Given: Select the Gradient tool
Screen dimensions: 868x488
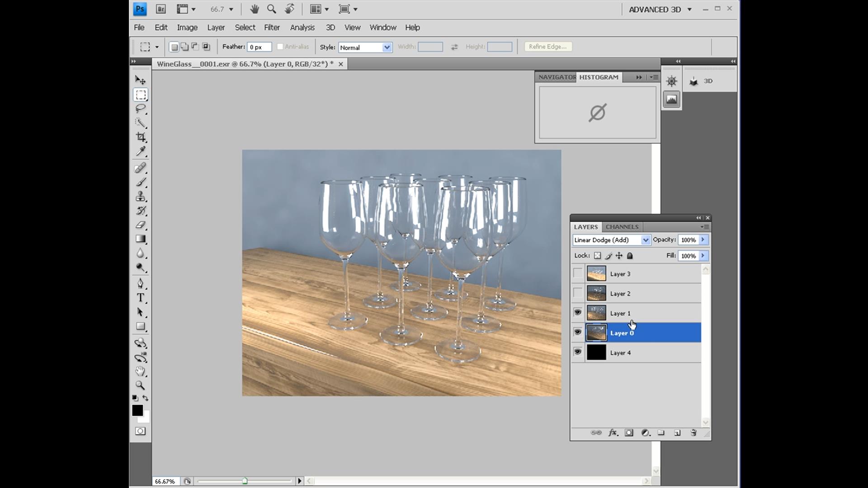Looking at the screenshot, I should pos(141,239).
